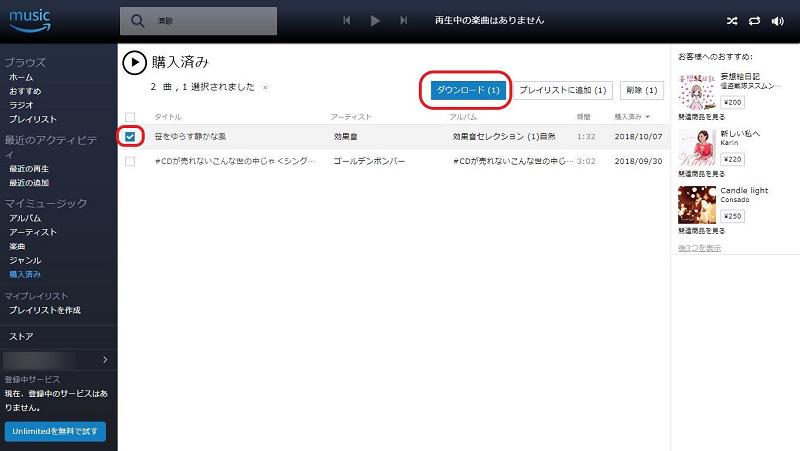Click the 新しい私へ title link
This screenshot has height=451, width=800.
(x=740, y=133)
